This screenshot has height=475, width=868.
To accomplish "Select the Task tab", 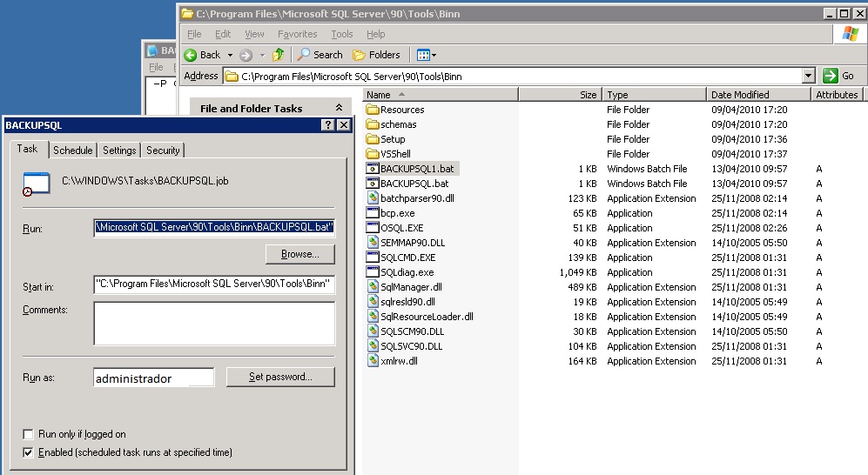I will tap(27, 149).
